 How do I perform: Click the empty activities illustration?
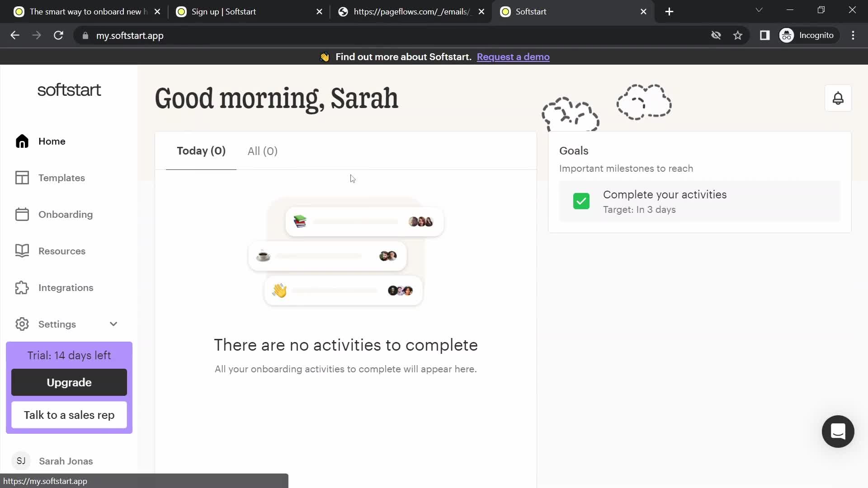point(346,252)
